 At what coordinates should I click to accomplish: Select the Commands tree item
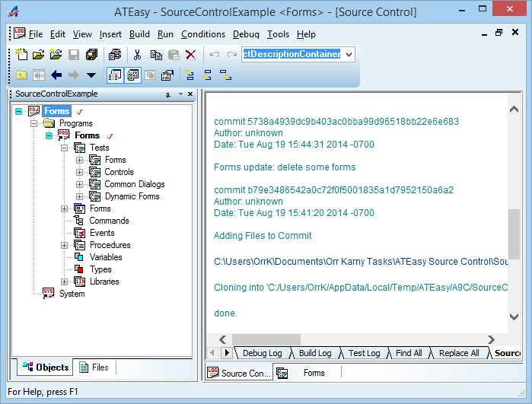[109, 221]
